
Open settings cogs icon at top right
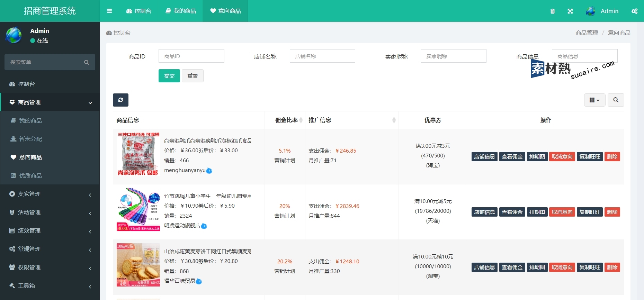[x=634, y=11]
